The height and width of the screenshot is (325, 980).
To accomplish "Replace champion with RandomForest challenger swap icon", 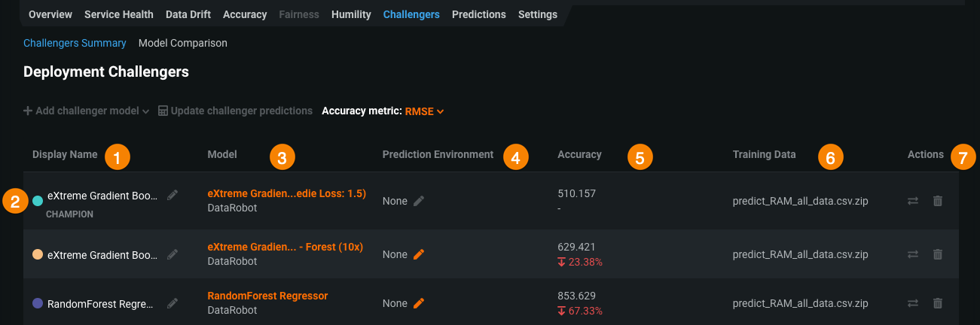I will (913, 303).
